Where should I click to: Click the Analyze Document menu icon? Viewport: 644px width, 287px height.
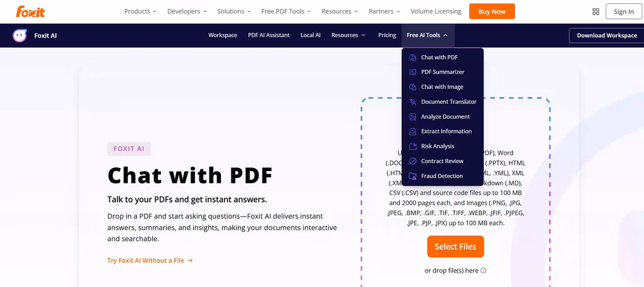click(x=413, y=117)
